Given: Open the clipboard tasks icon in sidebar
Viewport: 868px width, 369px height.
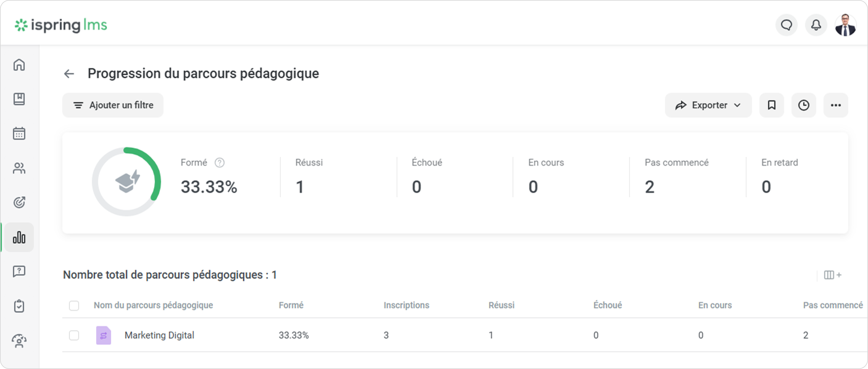Looking at the screenshot, I should pyautogui.click(x=19, y=306).
